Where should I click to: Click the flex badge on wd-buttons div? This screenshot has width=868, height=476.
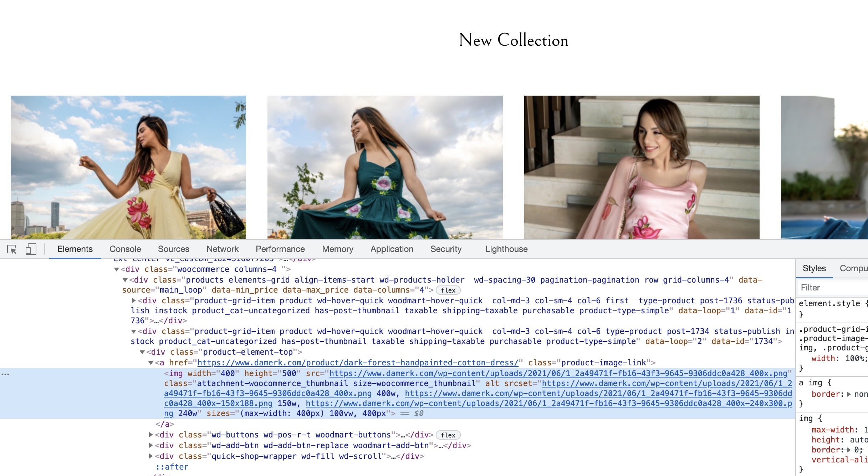pos(448,435)
